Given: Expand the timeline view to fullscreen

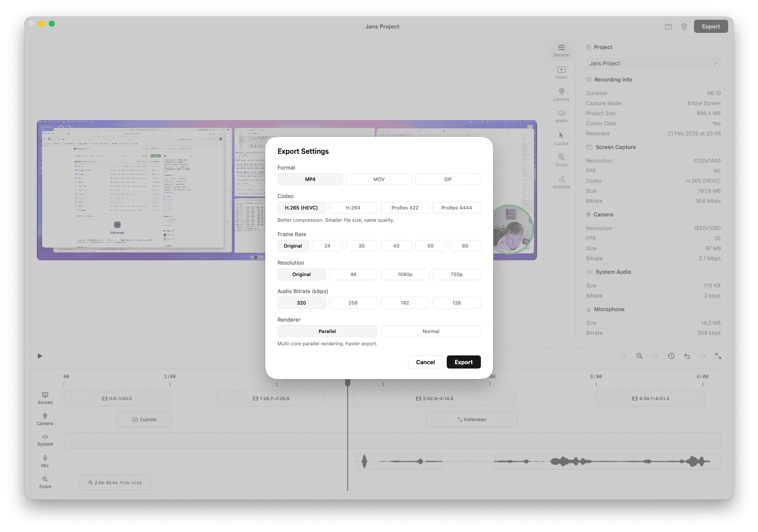Looking at the screenshot, I should click(719, 356).
